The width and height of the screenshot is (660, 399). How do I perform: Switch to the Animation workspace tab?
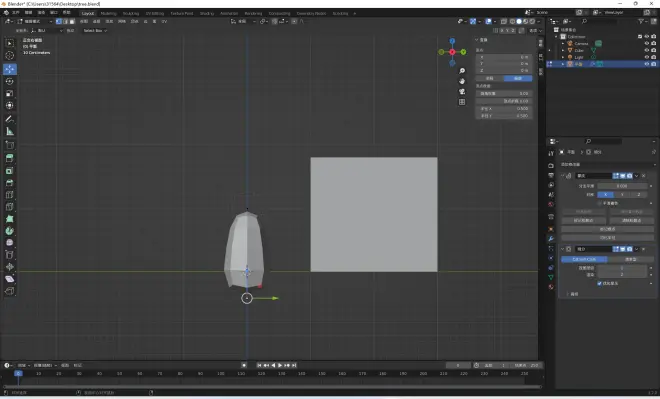[229, 13]
